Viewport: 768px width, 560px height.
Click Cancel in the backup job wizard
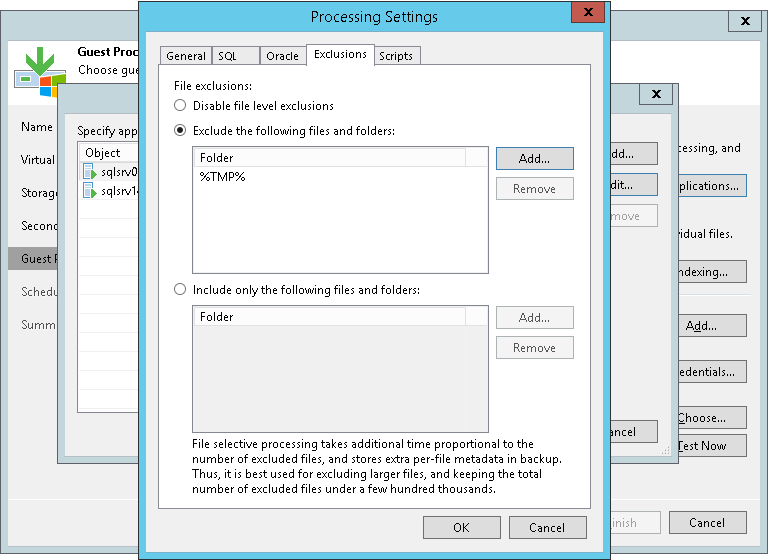(x=708, y=523)
